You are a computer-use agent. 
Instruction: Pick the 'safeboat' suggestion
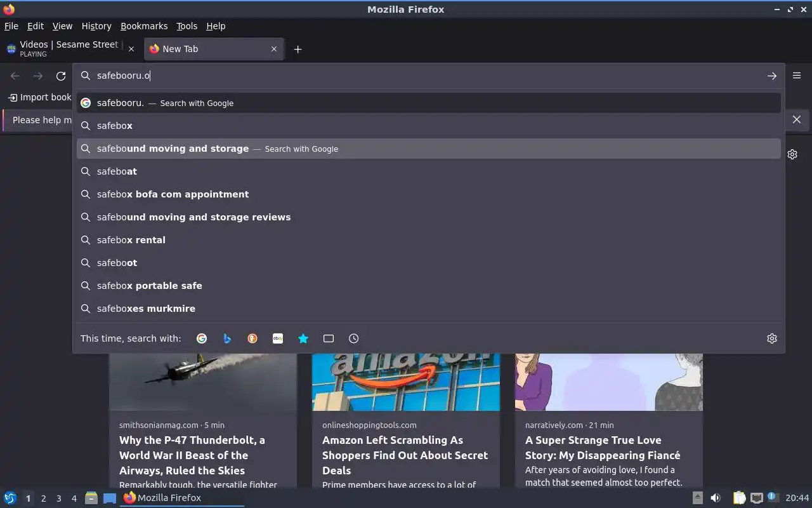tap(429, 171)
